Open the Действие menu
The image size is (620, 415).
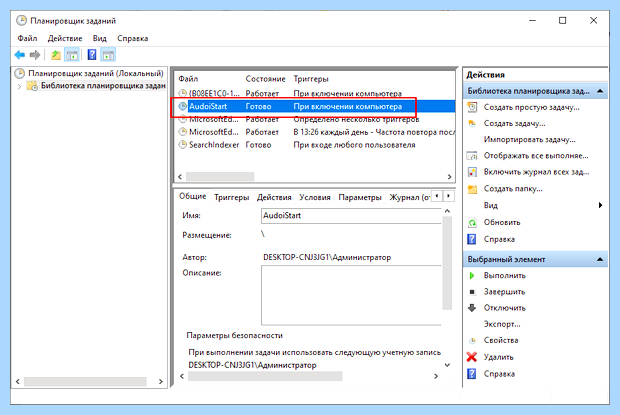(x=65, y=38)
